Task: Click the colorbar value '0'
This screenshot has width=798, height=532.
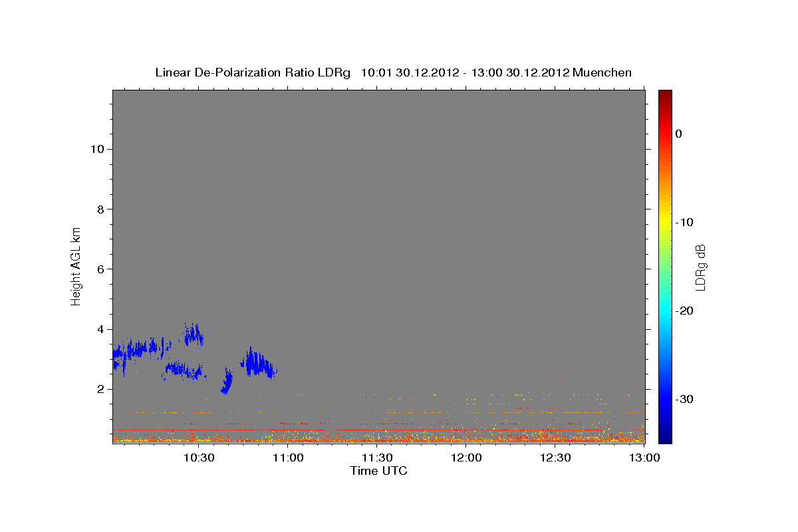Action: pos(679,134)
